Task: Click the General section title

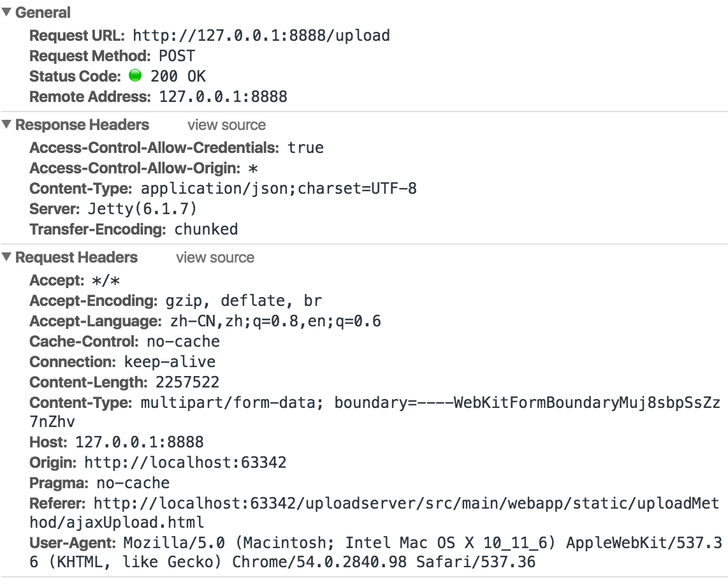Action: (x=43, y=13)
